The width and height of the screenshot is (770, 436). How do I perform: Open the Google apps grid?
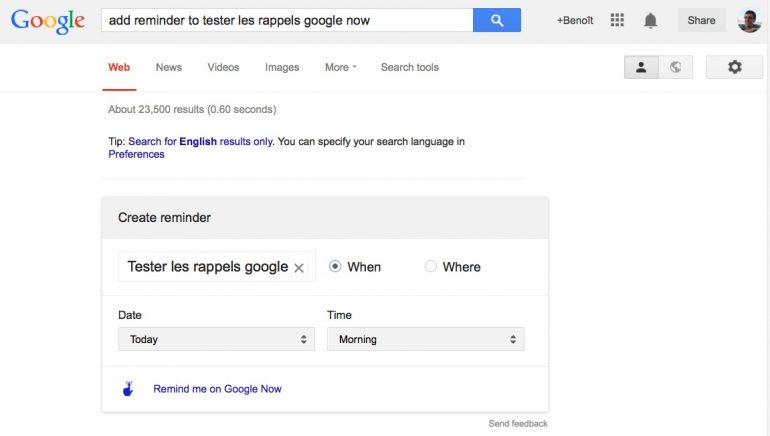click(x=617, y=20)
